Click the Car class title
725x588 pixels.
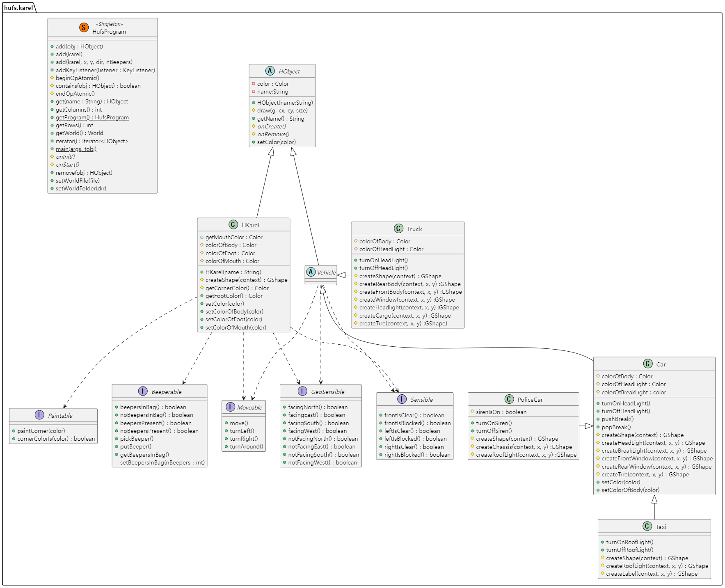(661, 364)
